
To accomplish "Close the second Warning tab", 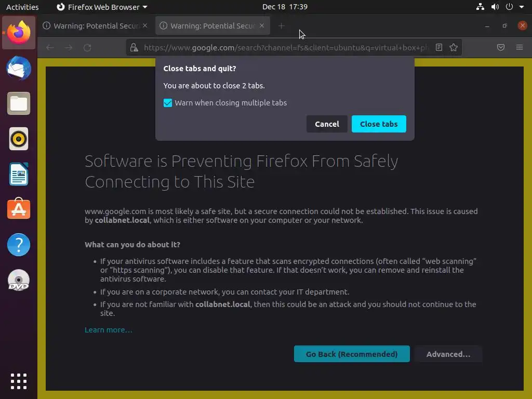I will tap(262, 25).
